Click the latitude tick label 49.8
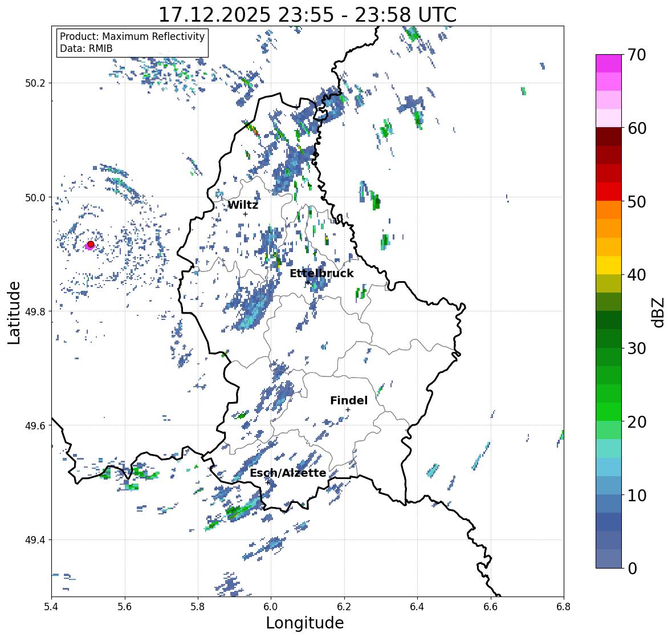 click(35, 311)
